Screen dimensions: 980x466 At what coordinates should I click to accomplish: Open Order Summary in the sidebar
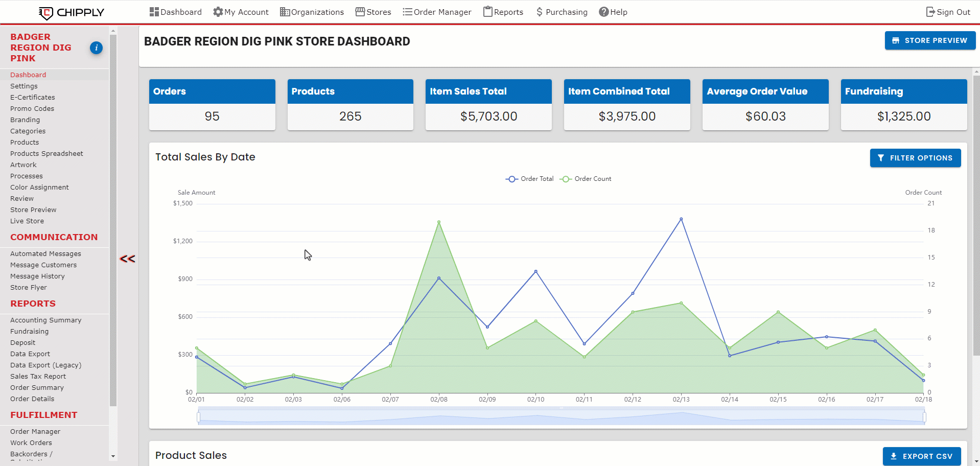pos(37,387)
